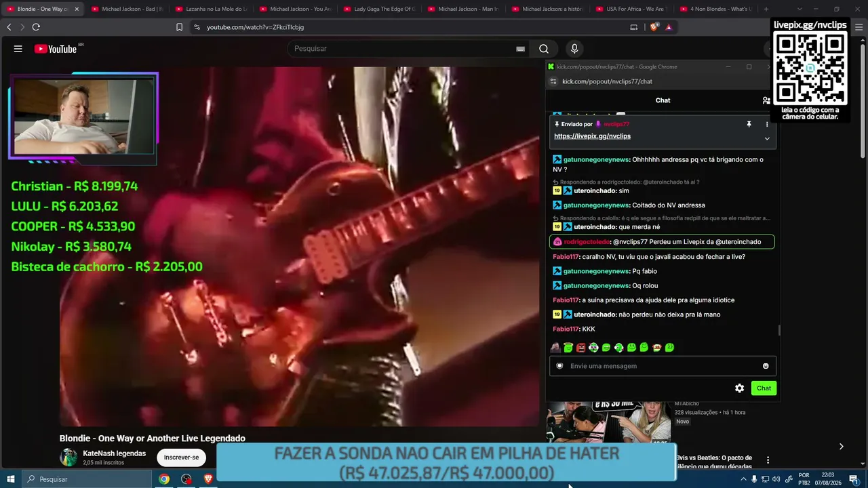The width and height of the screenshot is (868, 488).
Task: Open the OBS Studio taskbar icon
Action: point(186,479)
